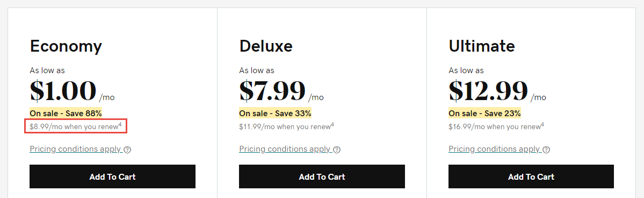
Task: Click the Ultimate plan heading
Action: (x=482, y=46)
